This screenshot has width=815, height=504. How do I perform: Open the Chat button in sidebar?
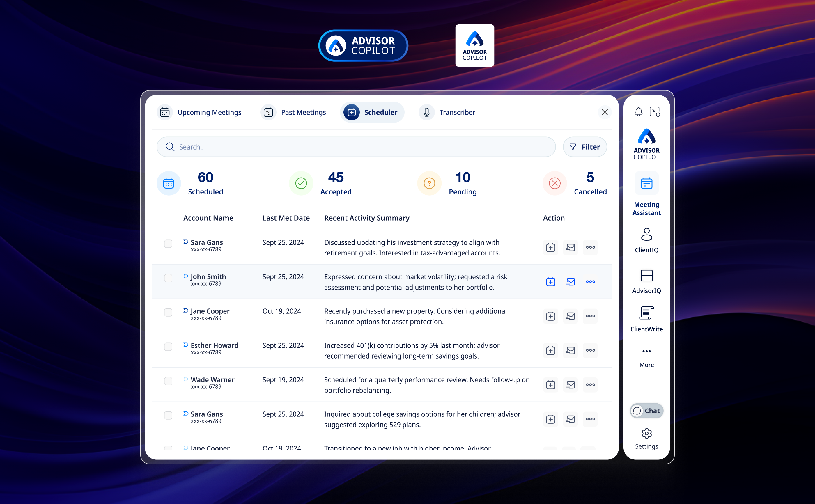click(x=646, y=411)
